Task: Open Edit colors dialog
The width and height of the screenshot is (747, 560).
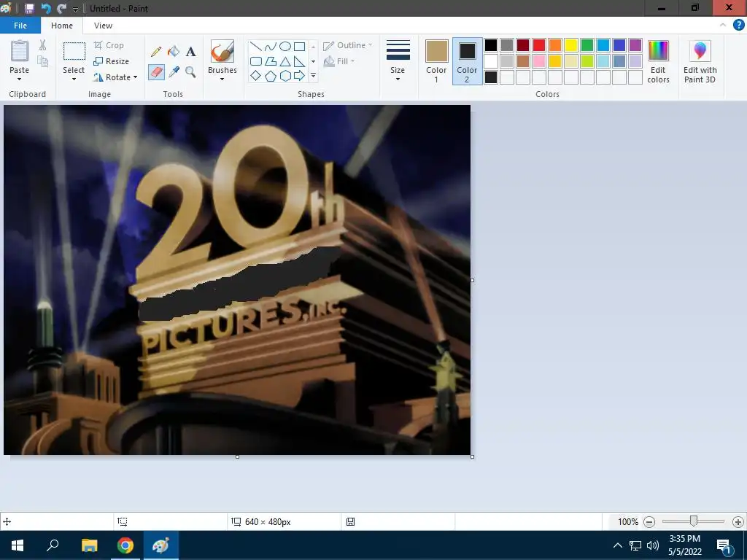Action: click(x=659, y=62)
